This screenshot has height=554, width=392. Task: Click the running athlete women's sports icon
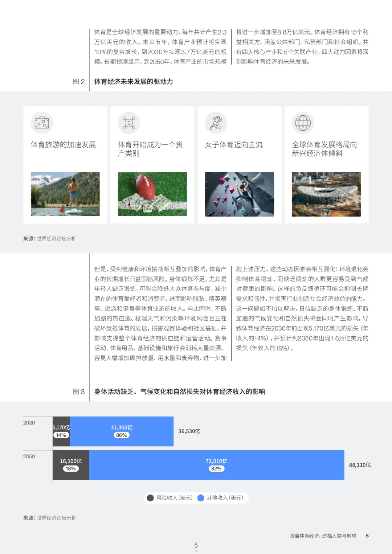(x=216, y=123)
